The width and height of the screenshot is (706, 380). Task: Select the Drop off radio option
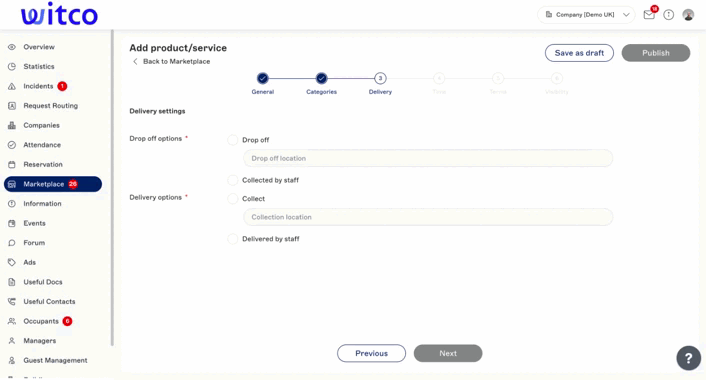pos(232,140)
